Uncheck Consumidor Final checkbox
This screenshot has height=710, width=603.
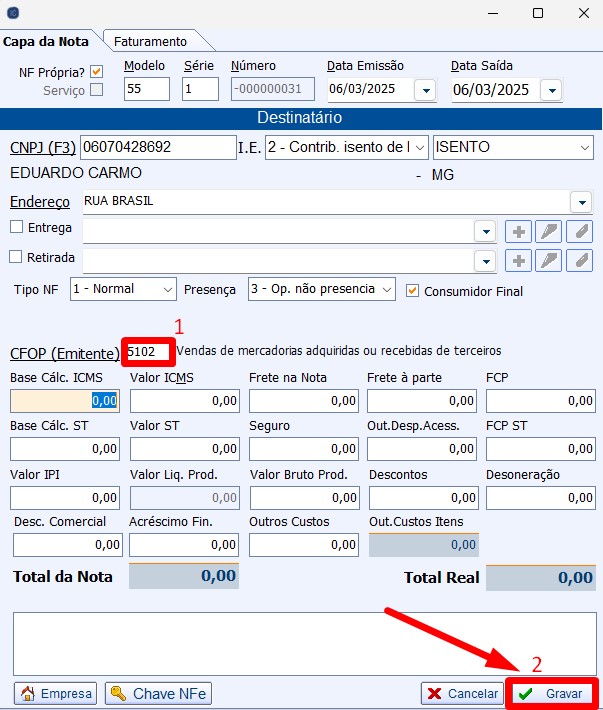click(412, 290)
